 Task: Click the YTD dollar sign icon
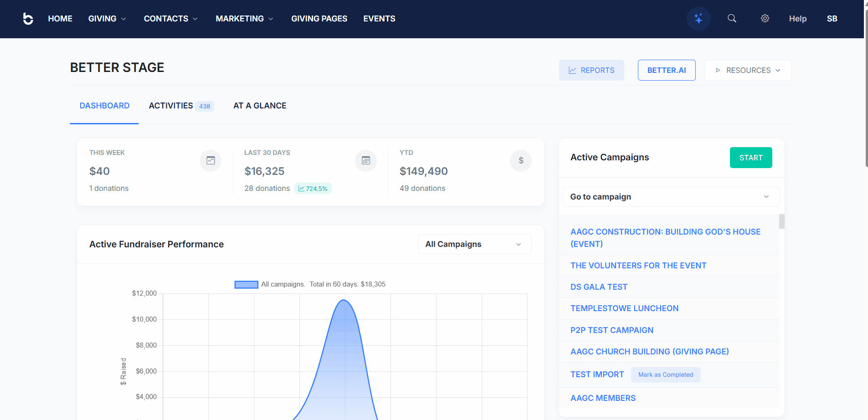[x=521, y=160]
